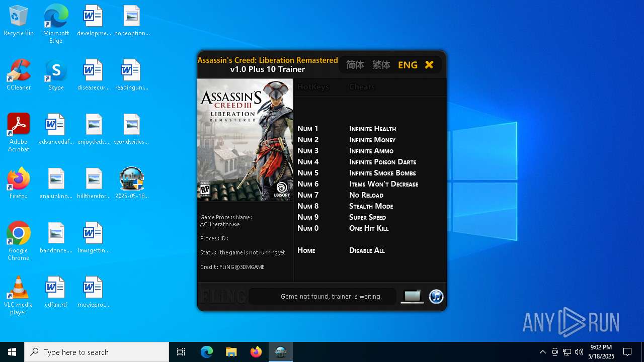
Task: Click the Num 1 hotkey label
Action: coord(308,129)
